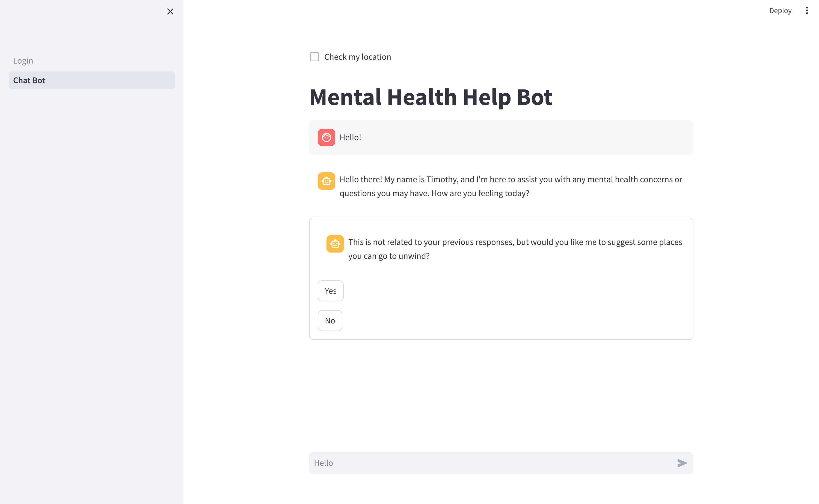This screenshot has width=819, height=504.
Task: Click the bot avatar beside the unwind question
Action: click(335, 244)
